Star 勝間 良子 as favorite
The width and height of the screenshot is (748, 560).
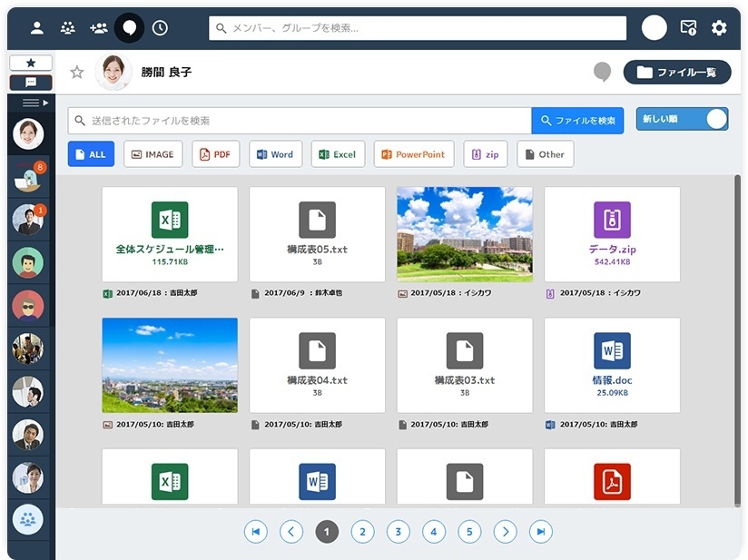click(x=77, y=73)
